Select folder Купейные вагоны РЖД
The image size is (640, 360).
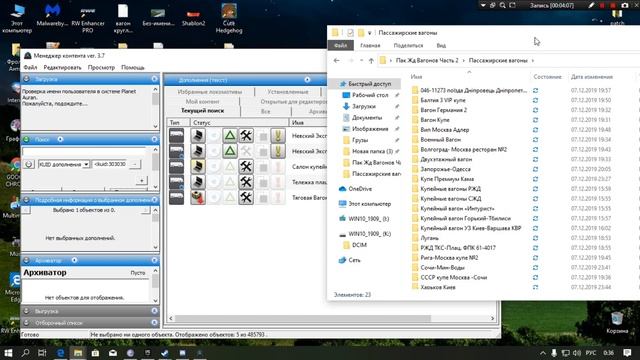coord(450,189)
